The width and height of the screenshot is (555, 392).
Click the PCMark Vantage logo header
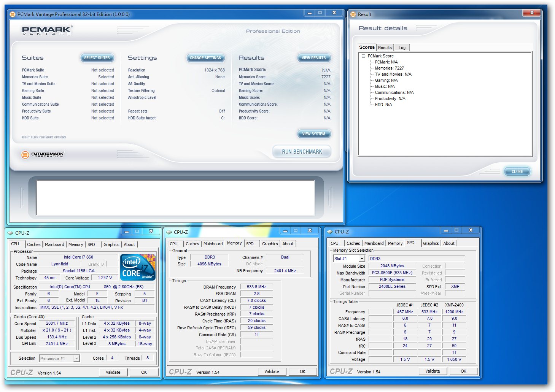pyautogui.click(x=47, y=31)
